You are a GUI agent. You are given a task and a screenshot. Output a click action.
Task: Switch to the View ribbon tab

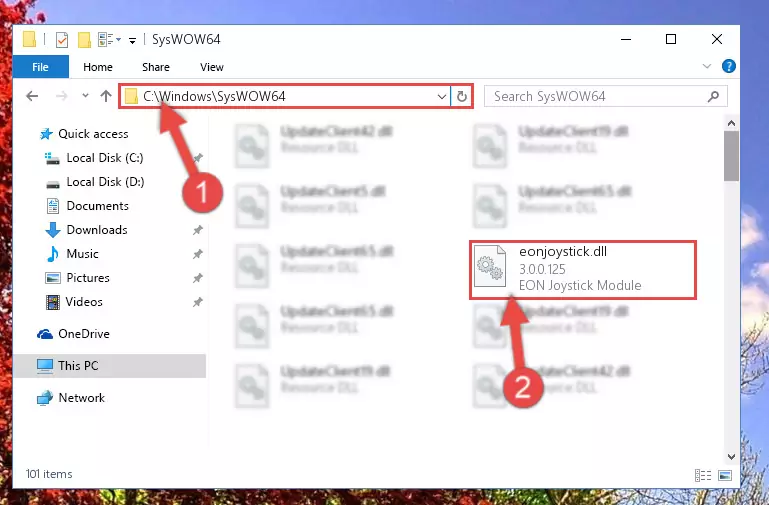coord(212,67)
